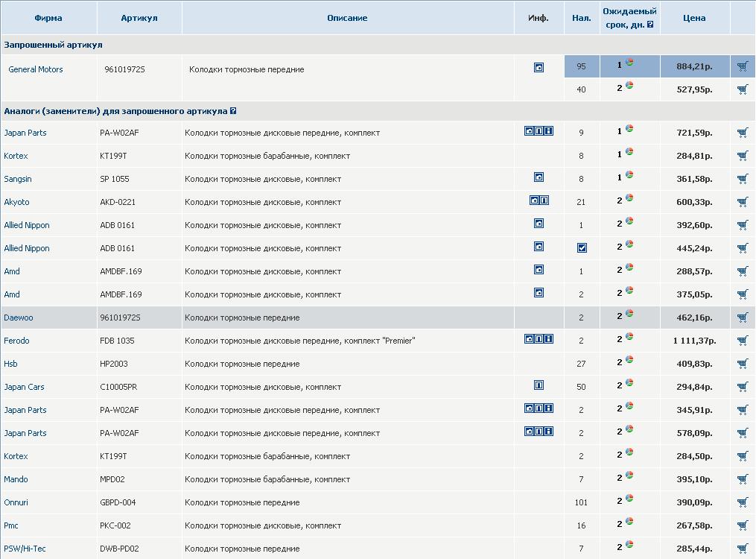Click the Цена column header
The image size is (756, 559).
click(694, 18)
